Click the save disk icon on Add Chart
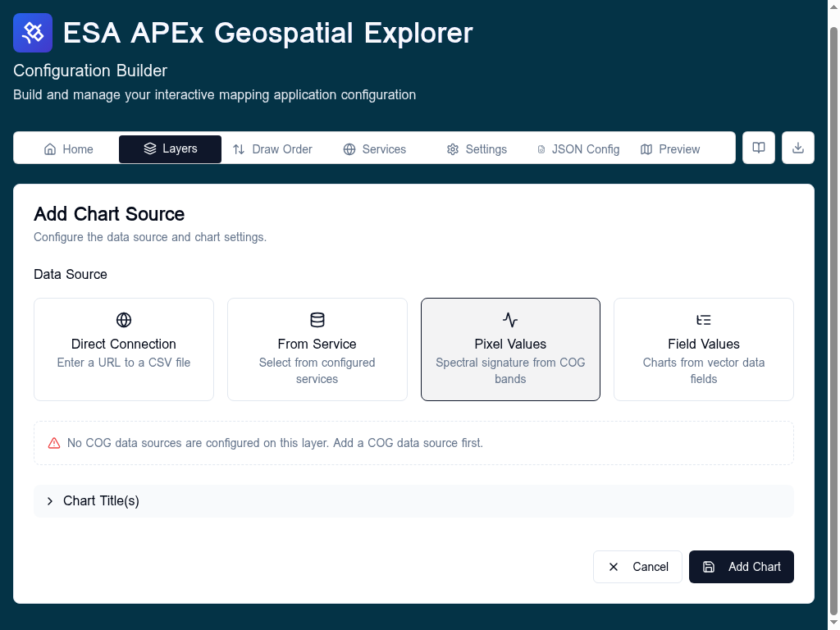The width and height of the screenshot is (840, 630). (709, 567)
